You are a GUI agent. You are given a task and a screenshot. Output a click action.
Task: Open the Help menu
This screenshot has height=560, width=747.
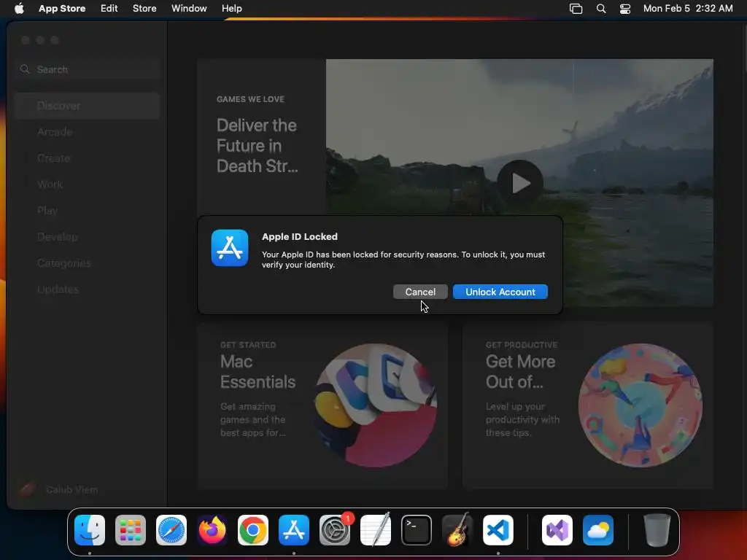(231, 9)
